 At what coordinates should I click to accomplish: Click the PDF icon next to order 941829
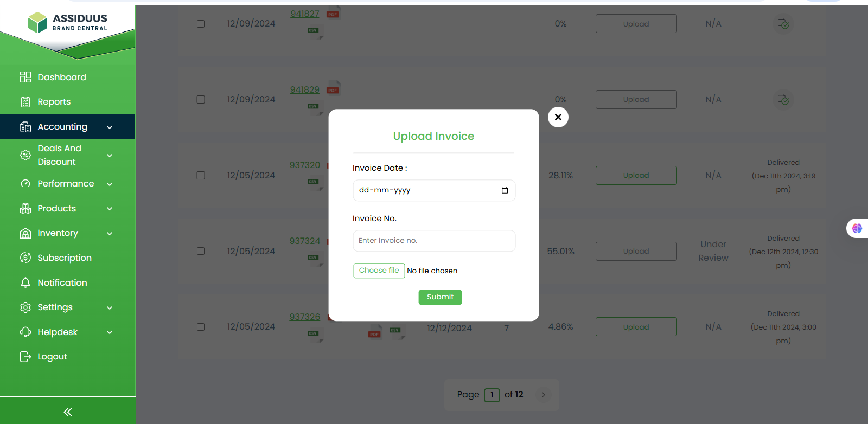tap(333, 90)
